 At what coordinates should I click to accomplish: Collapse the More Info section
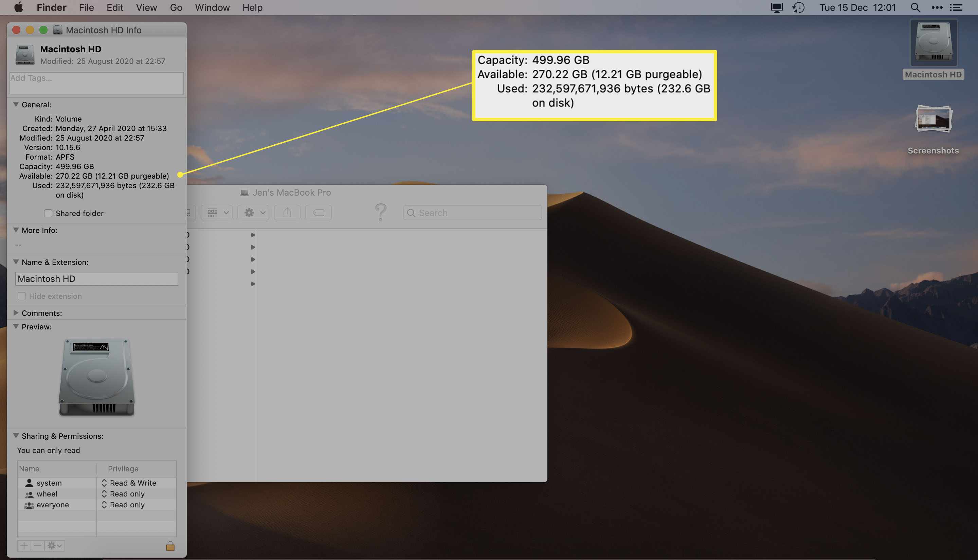coord(16,230)
